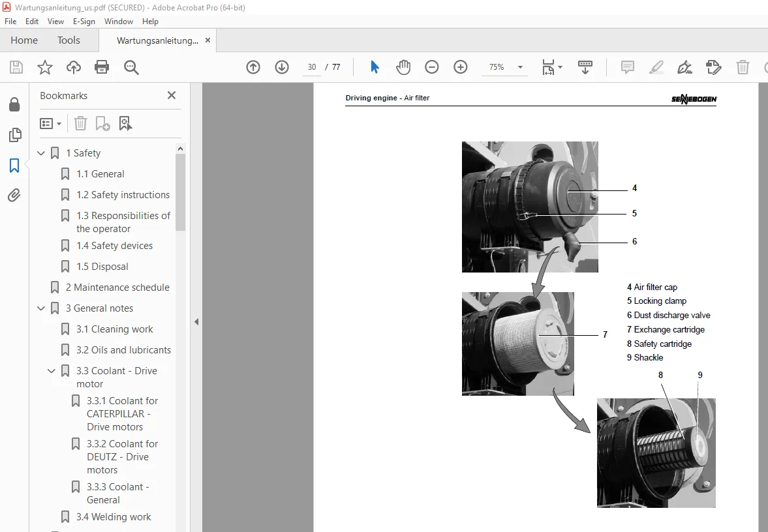Go to 1.2 Safety instructions bookmark
The image size is (768, 532).
point(123,195)
